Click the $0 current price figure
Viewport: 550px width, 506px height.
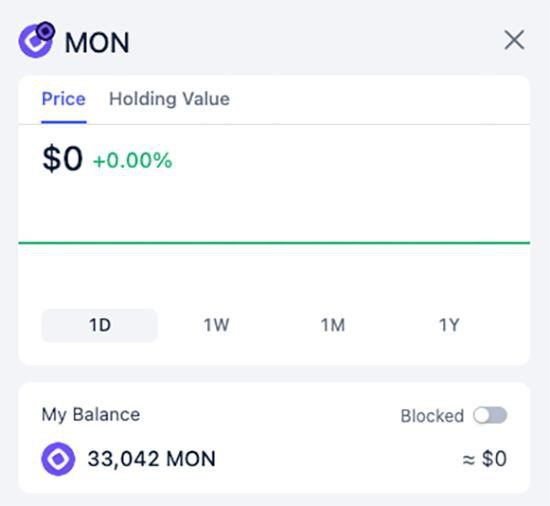(62, 159)
